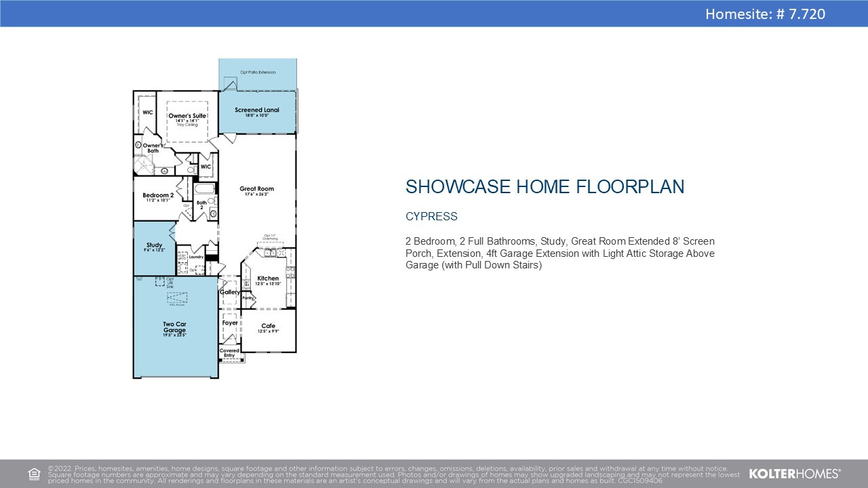Click the bathtub symbol in Bath 2
This screenshot has width=868, height=488.
(203, 188)
